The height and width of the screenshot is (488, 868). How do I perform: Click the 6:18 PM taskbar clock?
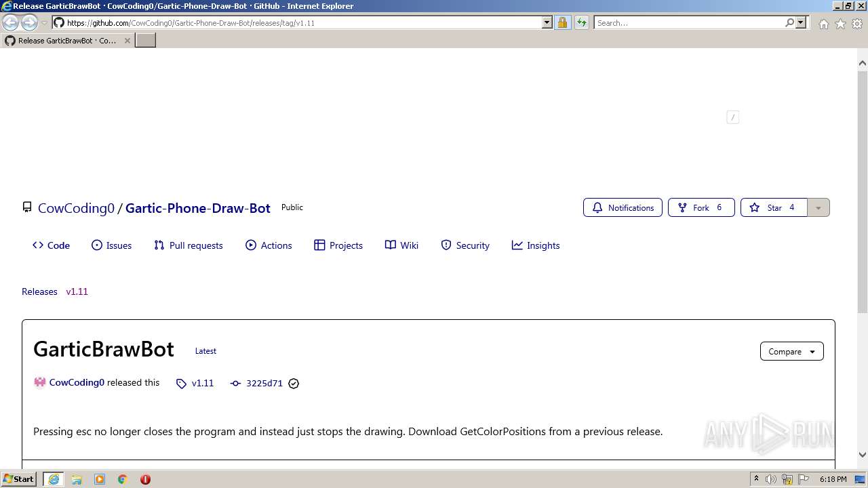tap(833, 479)
